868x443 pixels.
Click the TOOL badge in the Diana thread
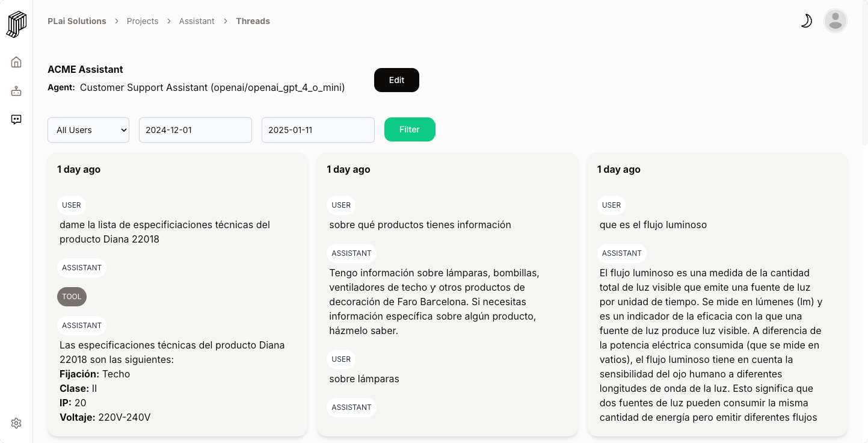(x=72, y=296)
